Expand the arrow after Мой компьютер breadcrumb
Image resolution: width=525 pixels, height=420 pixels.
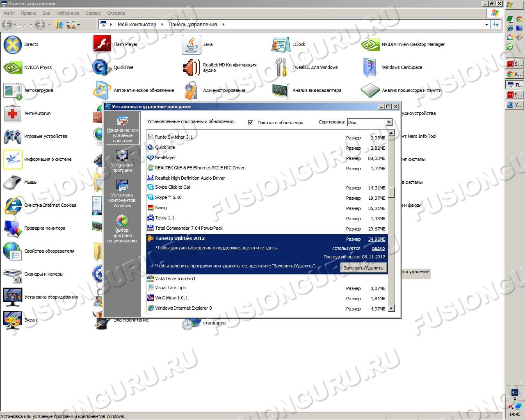click(x=162, y=25)
